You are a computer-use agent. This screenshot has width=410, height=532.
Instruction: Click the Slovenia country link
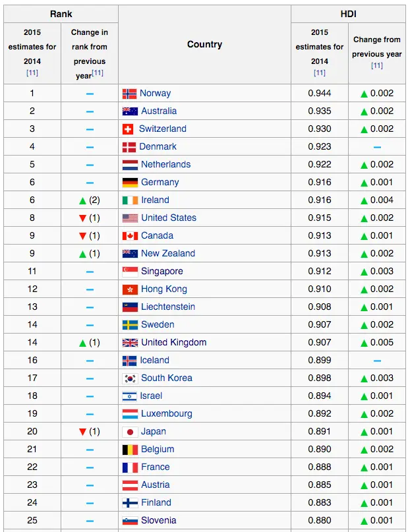pos(158,521)
